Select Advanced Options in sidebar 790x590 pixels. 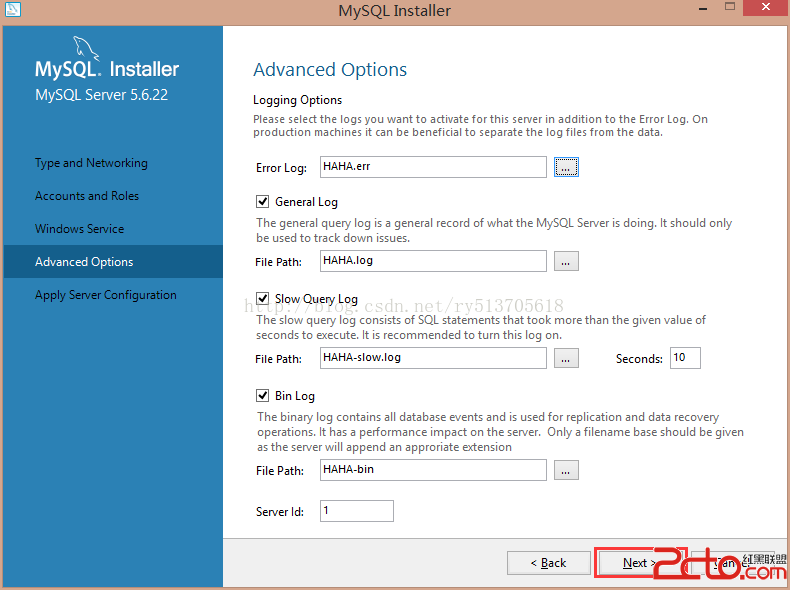[113, 261]
